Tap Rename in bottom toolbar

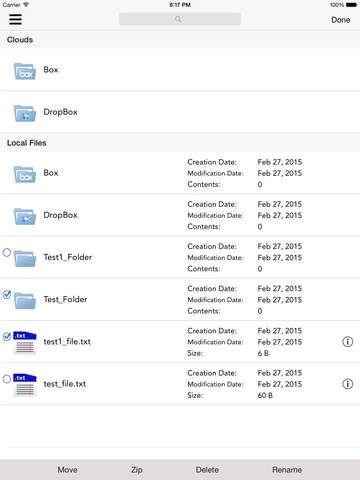coord(287,470)
